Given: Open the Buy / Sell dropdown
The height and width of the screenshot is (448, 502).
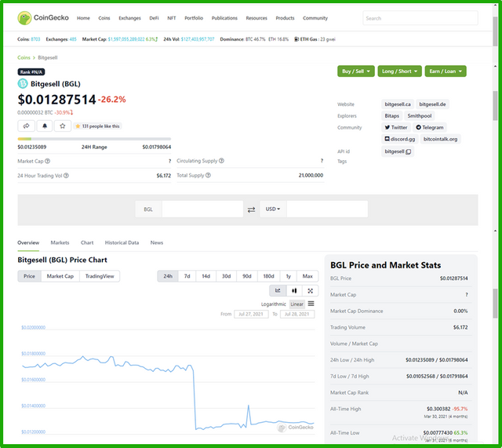Looking at the screenshot, I should (x=355, y=71).
